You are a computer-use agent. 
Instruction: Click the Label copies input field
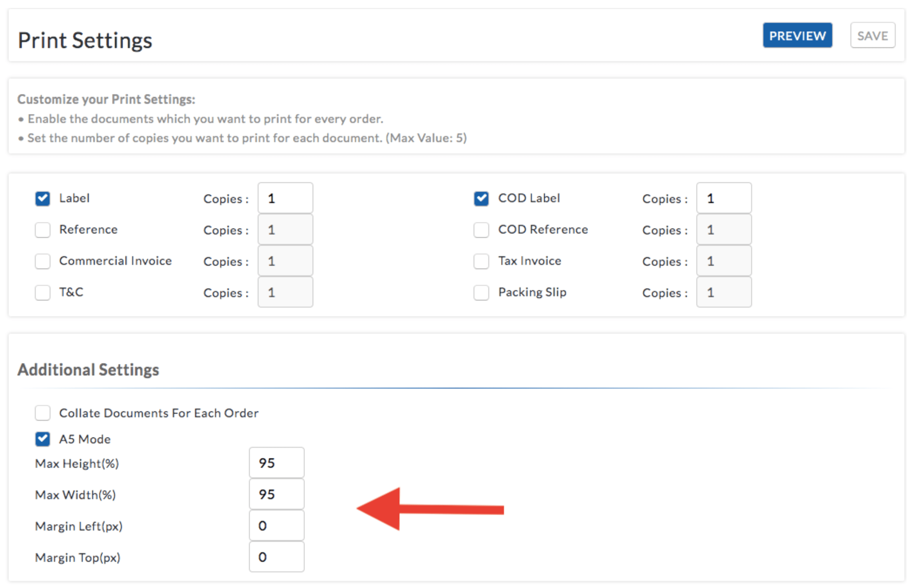click(285, 198)
